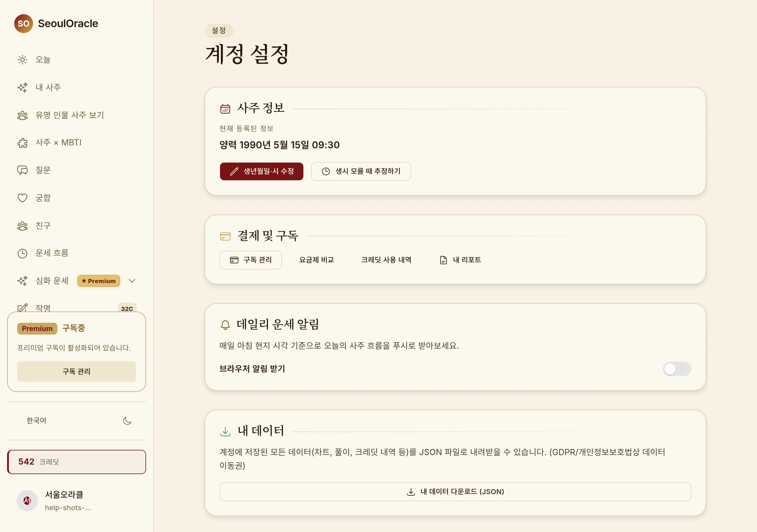Open 사주 × MBTI puzzle icon
This screenshot has height=532, width=757.
pyautogui.click(x=22, y=143)
